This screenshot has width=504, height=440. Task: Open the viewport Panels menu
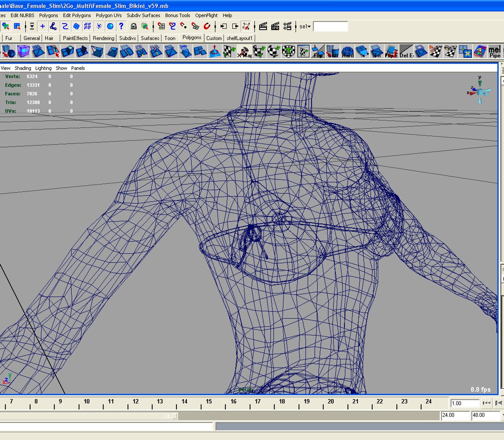(78, 68)
